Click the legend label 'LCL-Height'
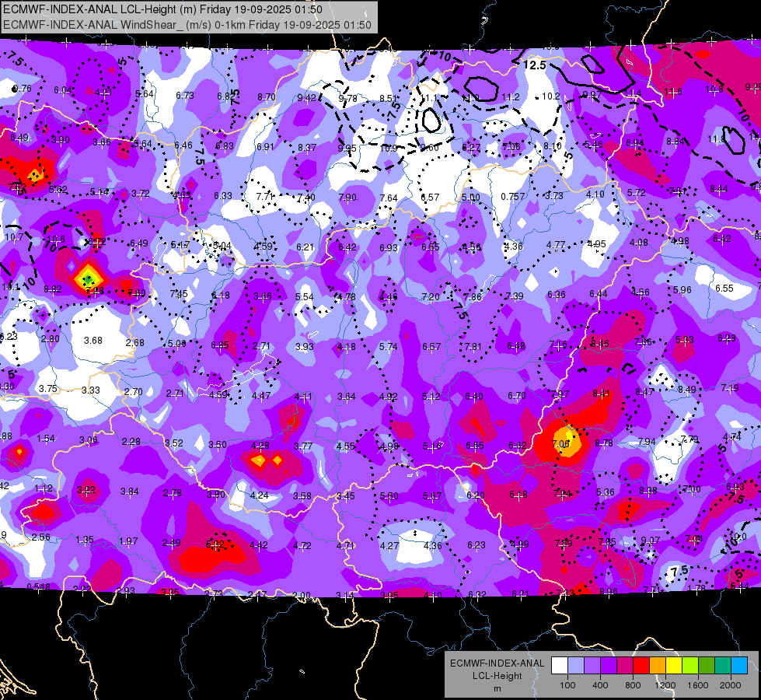Image resolution: width=761 pixels, height=700 pixels. pyautogui.click(x=497, y=676)
